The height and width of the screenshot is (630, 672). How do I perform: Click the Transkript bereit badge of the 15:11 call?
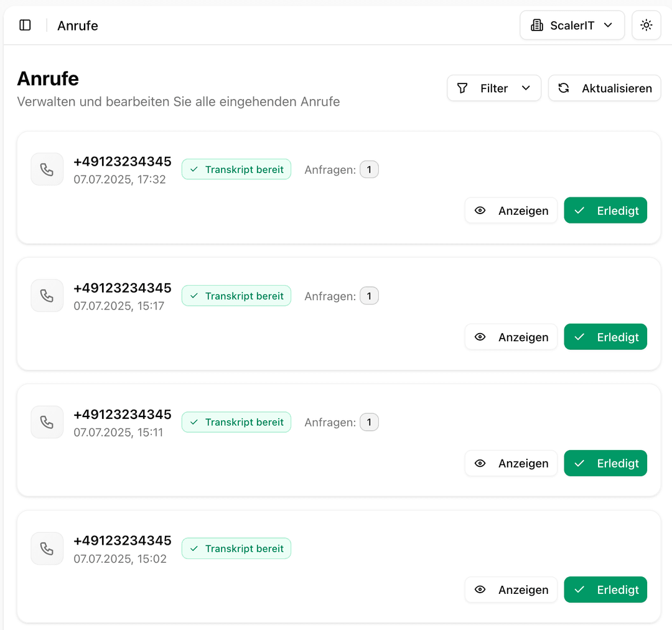tap(236, 422)
